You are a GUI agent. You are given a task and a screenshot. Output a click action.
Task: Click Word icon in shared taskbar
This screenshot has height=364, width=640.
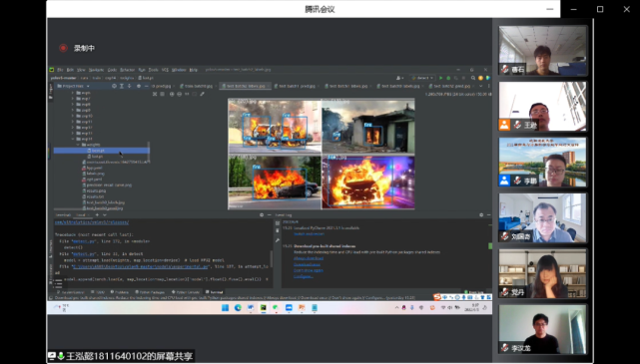251,308
